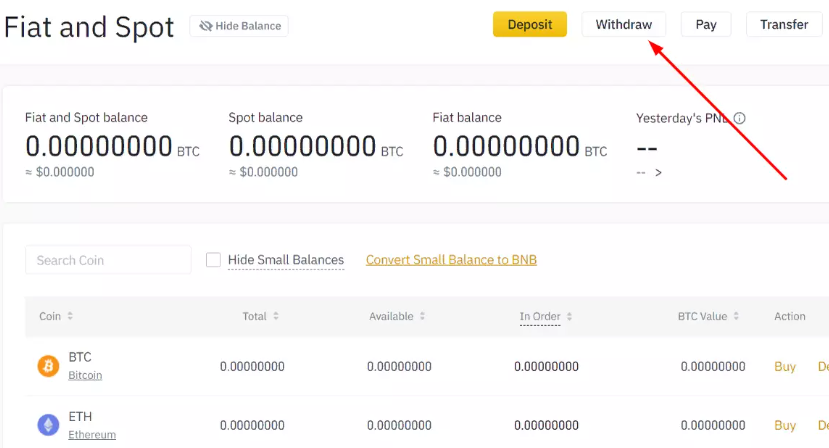Click BTC row BTC Value amount
This screenshot has width=829, height=448.
click(713, 367)
